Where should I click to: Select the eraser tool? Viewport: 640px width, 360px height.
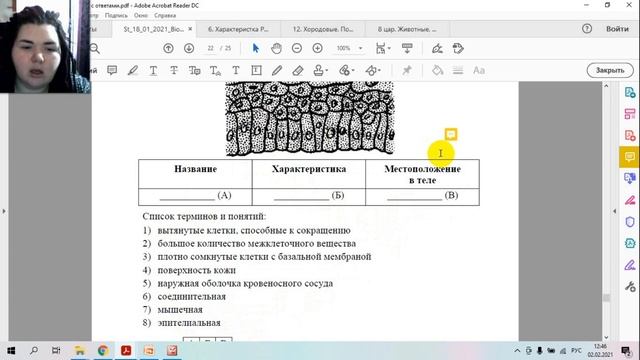tap(298, 71)
